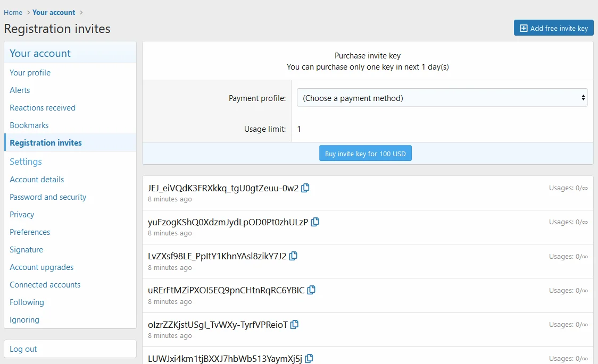This screenshot has width=598, height=364.
Task: Navigate to Bookmarks in sidebar
Action: 29,125
